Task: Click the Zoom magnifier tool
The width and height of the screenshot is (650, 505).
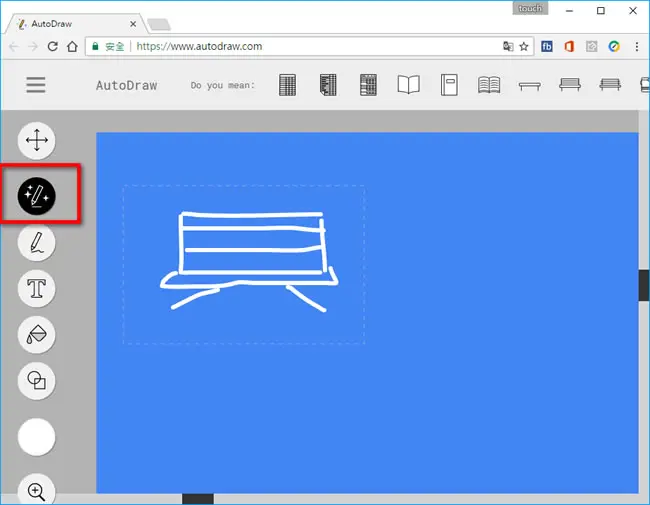Action: coord(36,490)
